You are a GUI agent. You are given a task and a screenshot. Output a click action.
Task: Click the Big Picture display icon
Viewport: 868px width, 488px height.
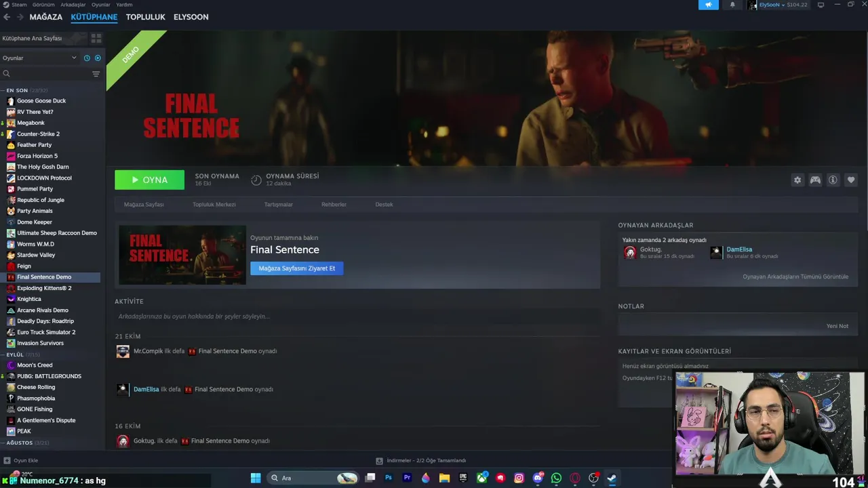821,5
